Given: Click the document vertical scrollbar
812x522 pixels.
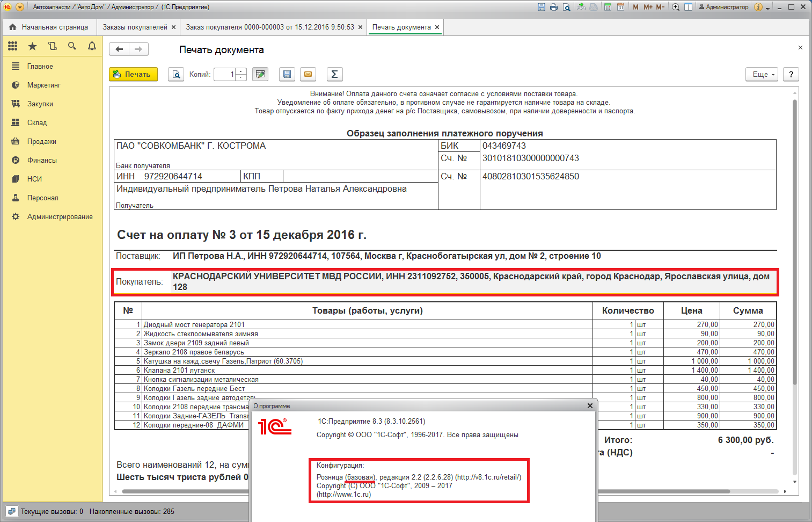Looking at the screenshot, I should coord(795,242).
